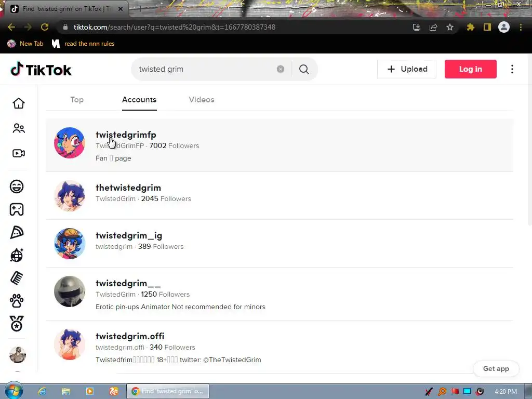Click '1250 Followers' text

[x=165, y=294]
